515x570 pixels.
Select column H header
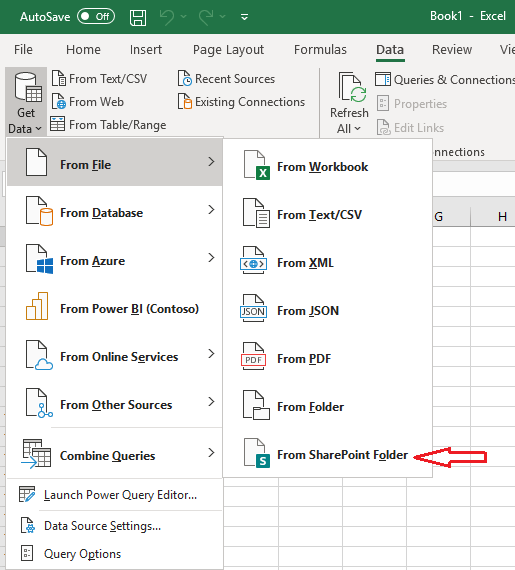[x=493, y=217]
